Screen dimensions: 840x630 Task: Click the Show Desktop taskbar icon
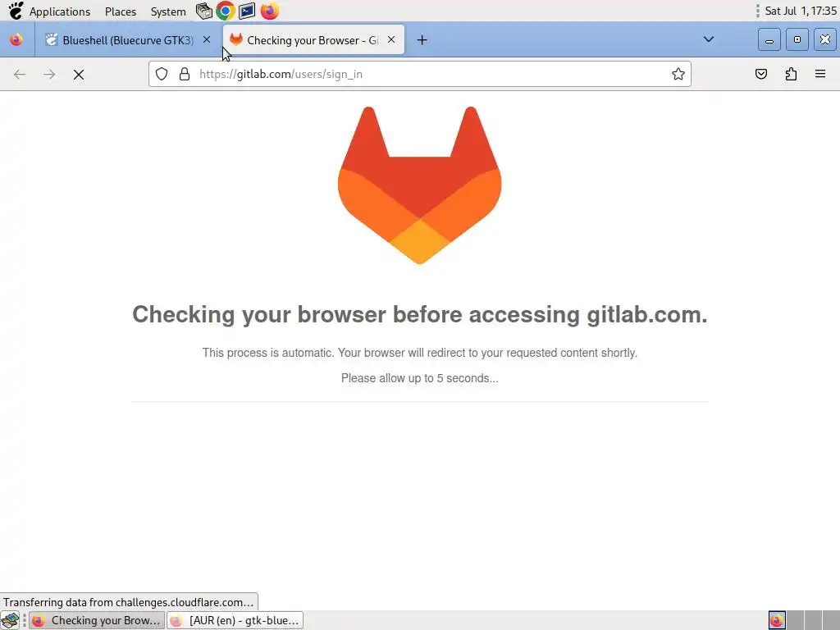tap(10, 620)
